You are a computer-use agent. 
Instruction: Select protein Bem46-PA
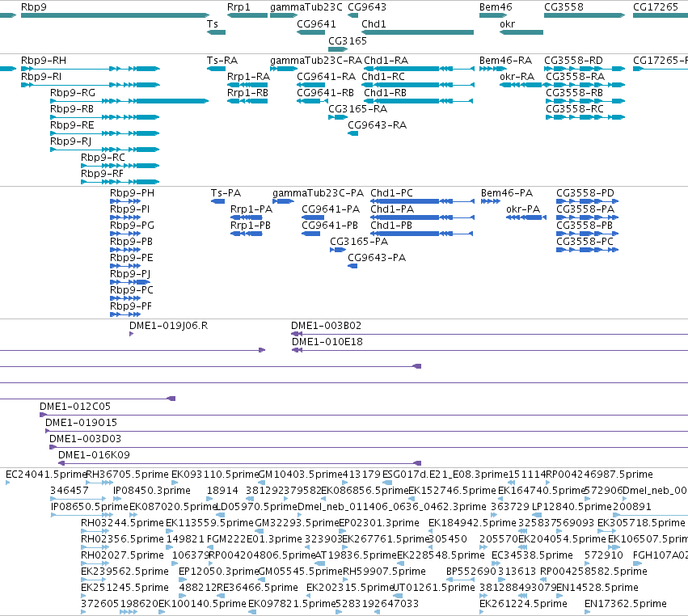491,201
